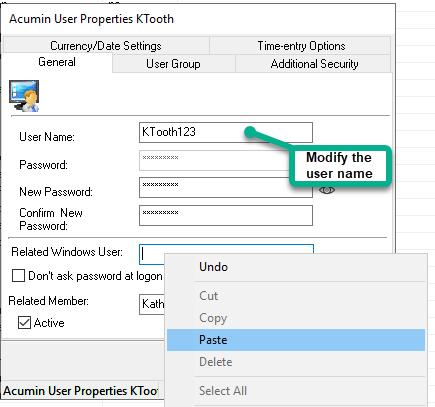Choose Cut from context menu

tap(296, 296)
